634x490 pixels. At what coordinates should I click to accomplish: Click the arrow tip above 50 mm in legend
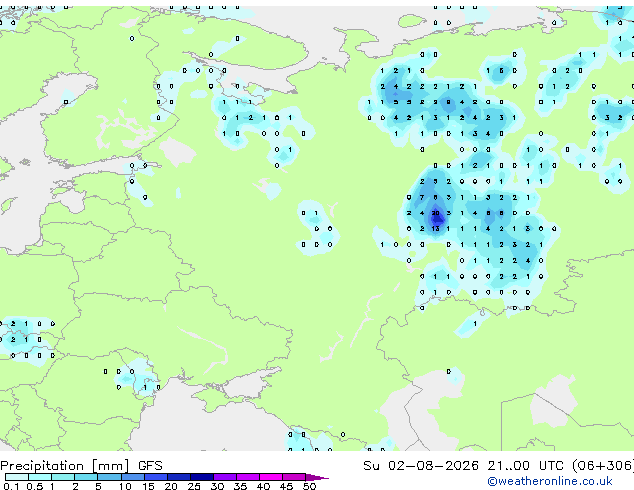317,478
